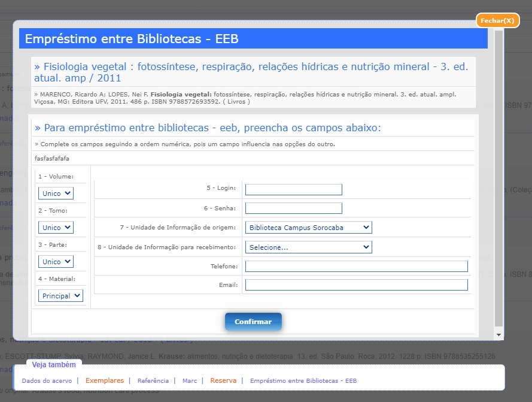Image resolution: width=532 pixels, height=402 pixels.
Task: Click the dialog vertical scrollbar track
Action: [498, 180]
